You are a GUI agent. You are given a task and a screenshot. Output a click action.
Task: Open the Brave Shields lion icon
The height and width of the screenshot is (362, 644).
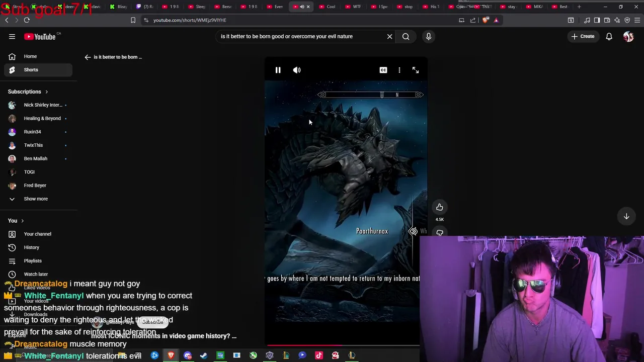(x=485, y=20)
